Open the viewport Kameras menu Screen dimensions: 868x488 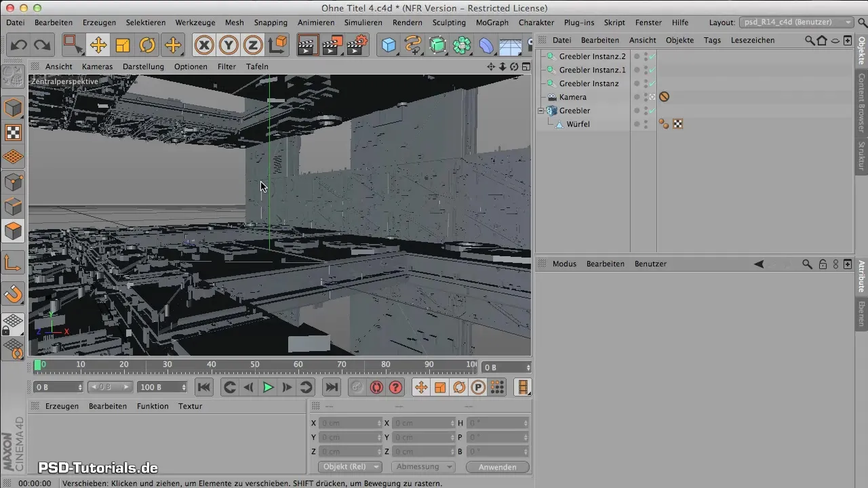pyautogui.click(x=97, y=66)
